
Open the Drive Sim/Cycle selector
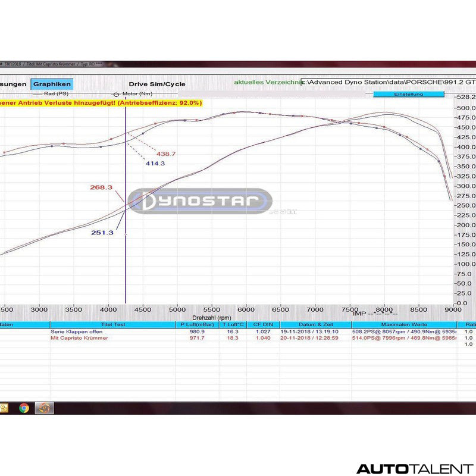[157, 84]
